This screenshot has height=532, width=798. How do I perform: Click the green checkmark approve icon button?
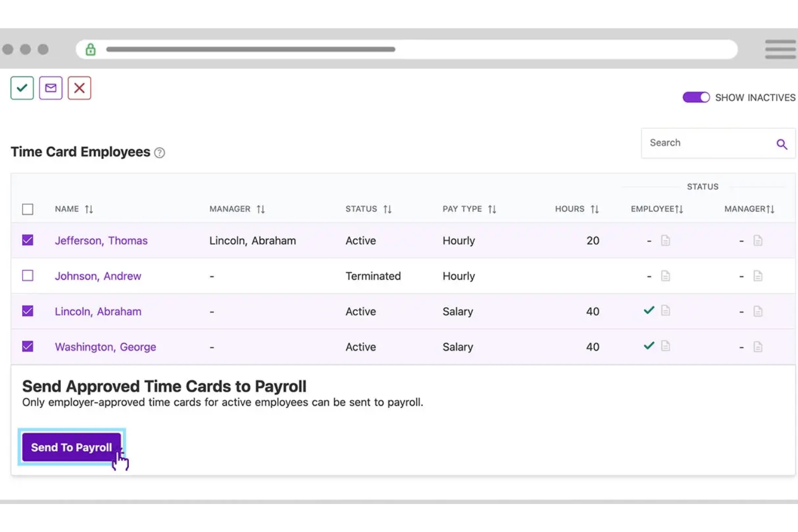tap(22, 88)
